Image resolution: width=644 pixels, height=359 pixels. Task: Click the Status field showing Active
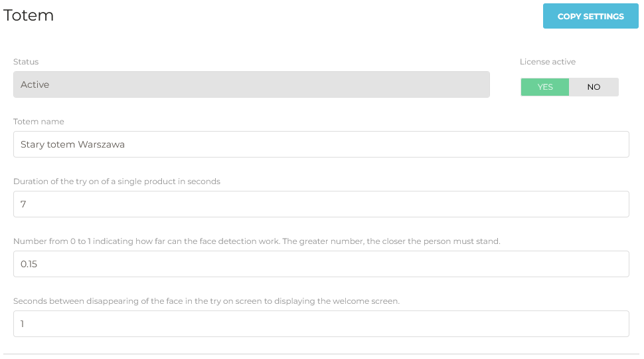pos(251,84)
